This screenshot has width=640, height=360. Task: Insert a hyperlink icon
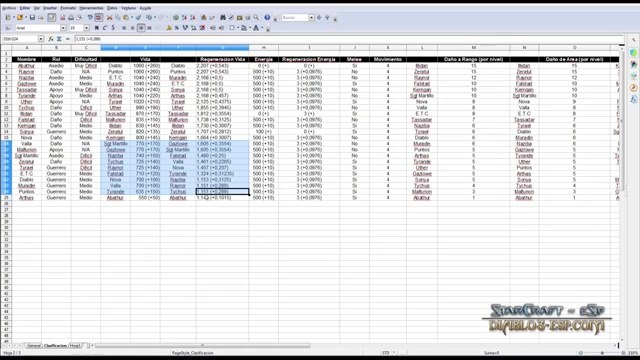[x=176, y=18]
